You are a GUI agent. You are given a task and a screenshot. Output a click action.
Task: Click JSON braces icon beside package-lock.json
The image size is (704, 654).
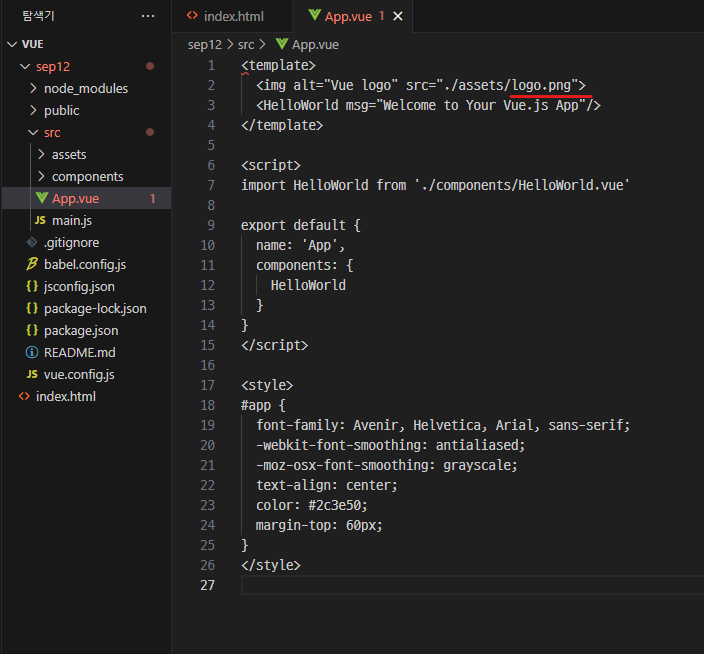(x=32, y=308)
